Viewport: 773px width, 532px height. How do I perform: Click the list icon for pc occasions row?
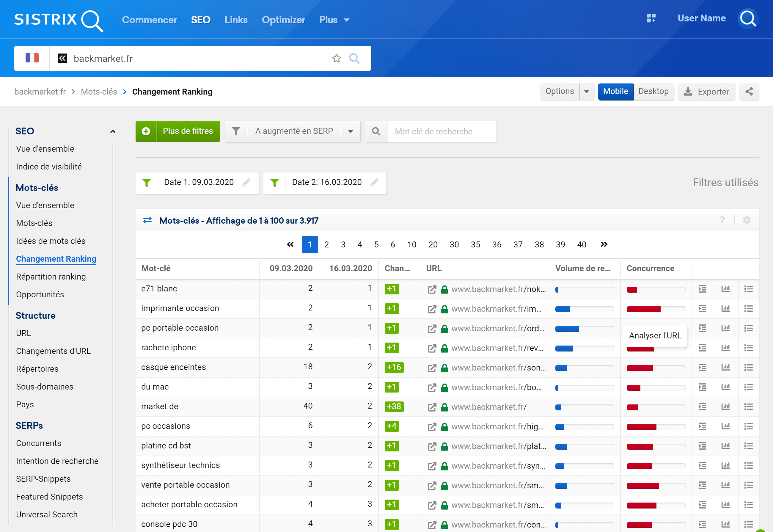(x=748, y=426)
